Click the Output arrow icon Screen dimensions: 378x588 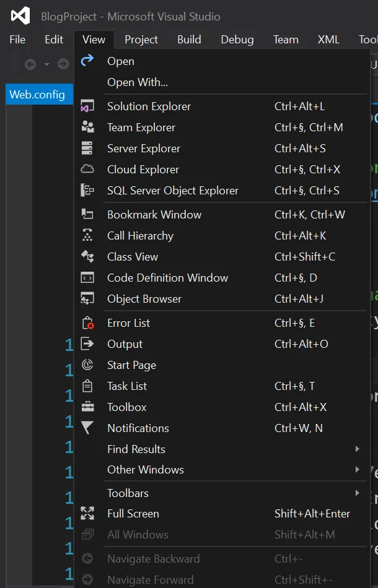87,344
